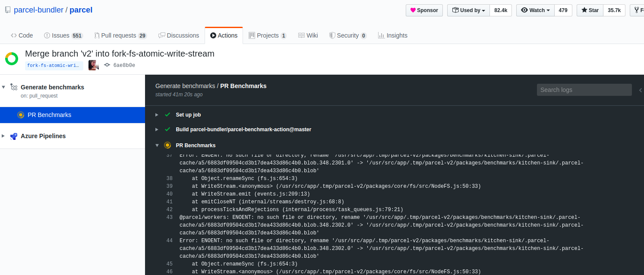Switch to the Issues tab
The height and width of the screenshot is (275, 644).
coord(63,35)
